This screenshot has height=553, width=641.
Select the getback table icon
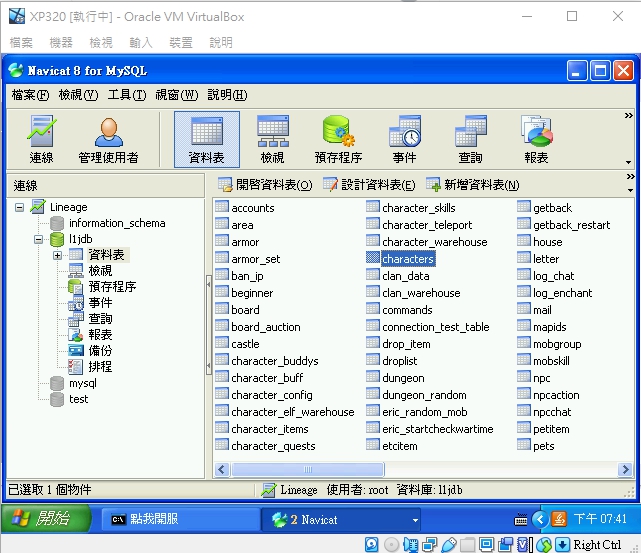click(x=524, y=206)
